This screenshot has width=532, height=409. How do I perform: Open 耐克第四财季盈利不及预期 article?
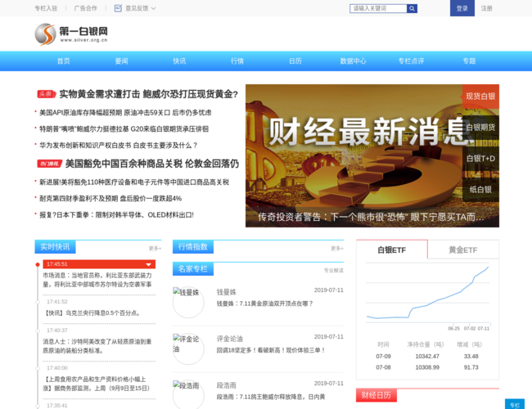(x=110, y=199)
